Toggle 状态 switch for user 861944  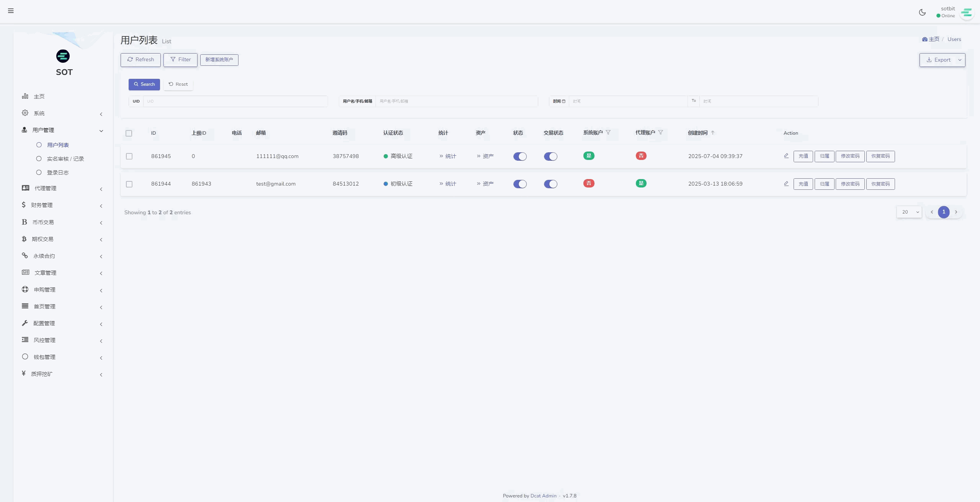520,184
